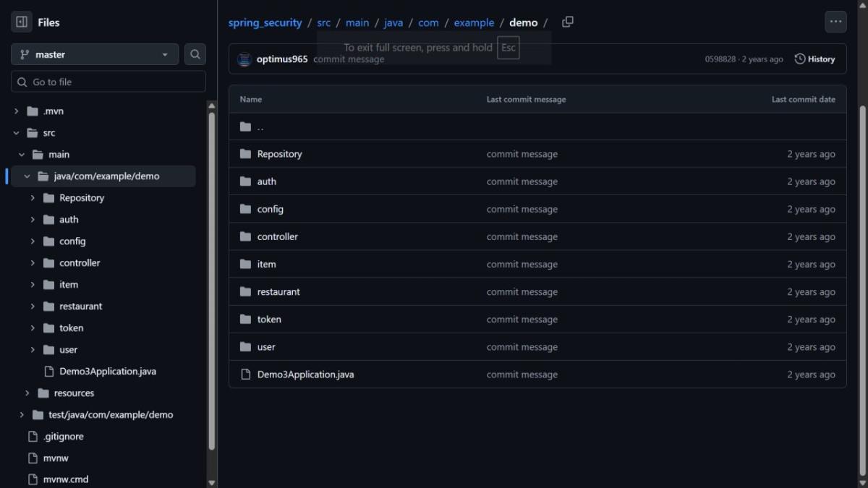Navigate to spring_security breadcrumb link
The width and height of the screenshot is (868, 488).
265,22
